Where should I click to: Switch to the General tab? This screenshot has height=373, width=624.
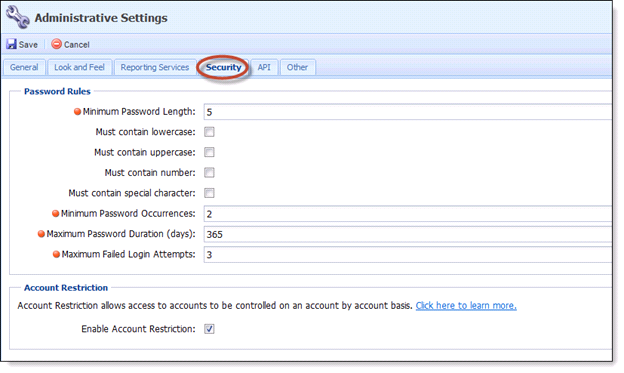pos(24,67)
